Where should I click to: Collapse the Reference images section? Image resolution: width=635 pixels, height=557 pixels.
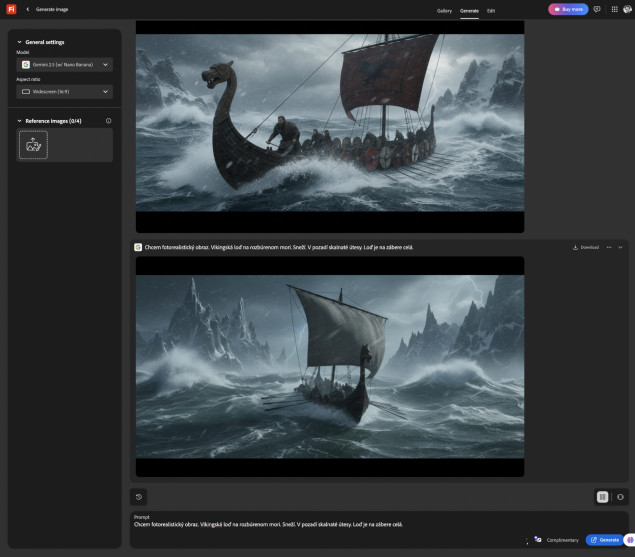pyautogui.click(x=19, y=121)
